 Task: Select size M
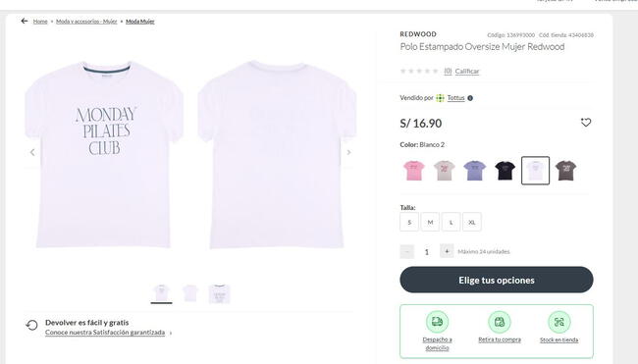430,222
